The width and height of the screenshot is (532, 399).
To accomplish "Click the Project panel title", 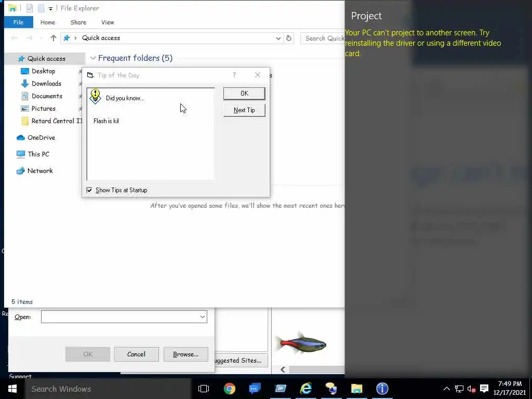I will pos(366,16).
